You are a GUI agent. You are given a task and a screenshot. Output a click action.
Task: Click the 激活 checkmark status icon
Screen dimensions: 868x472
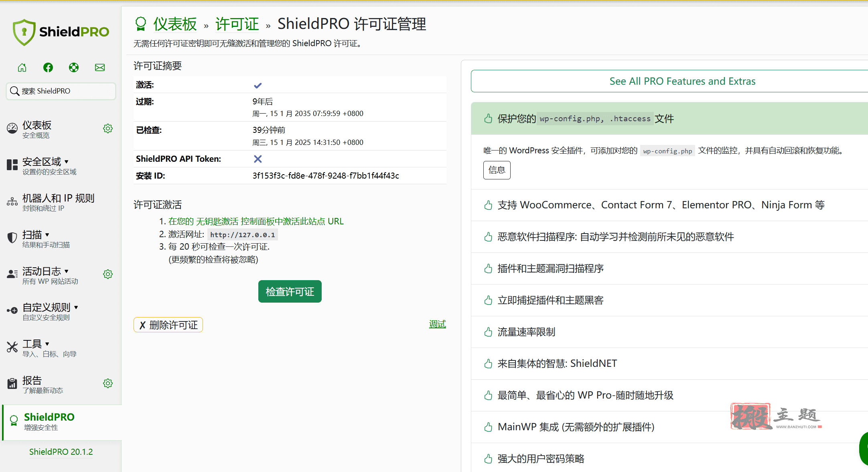(258, 85)
